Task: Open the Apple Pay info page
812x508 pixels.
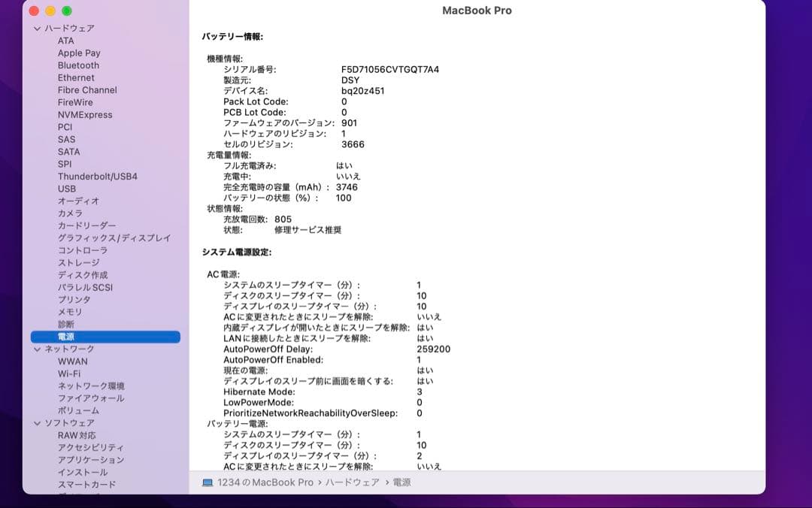Action: 77,53
